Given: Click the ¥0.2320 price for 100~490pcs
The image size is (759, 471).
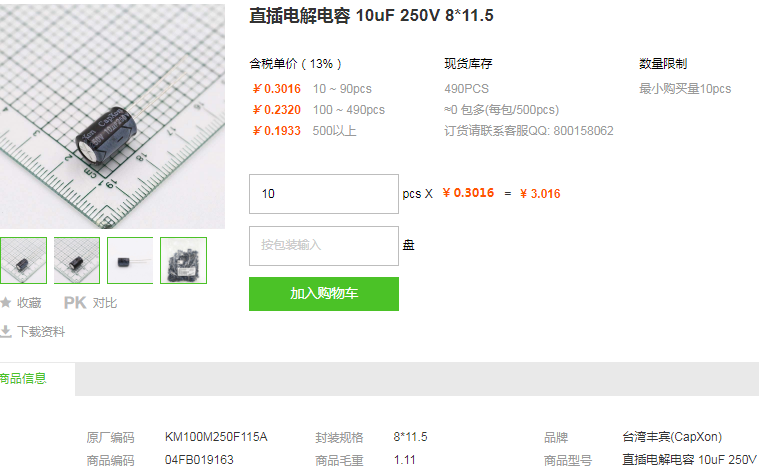Looking at the screenshot, I should (x=276, y=110).
